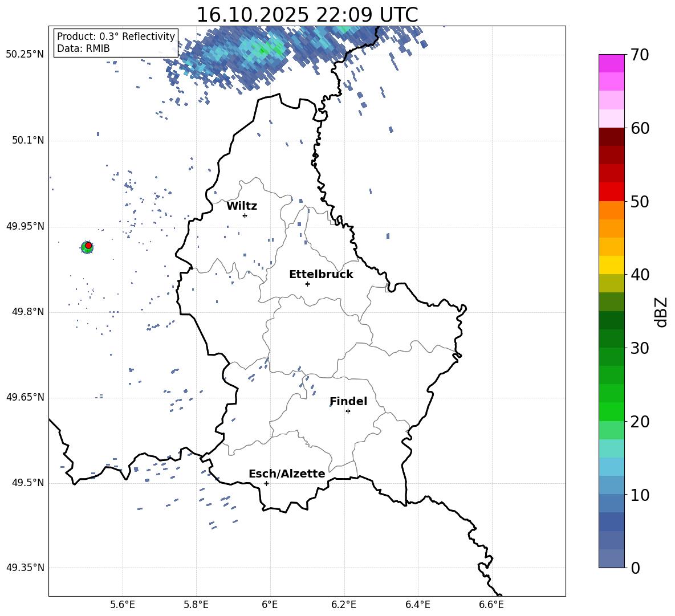Click the 50.1°N latitude tick label

coord(28,141)
